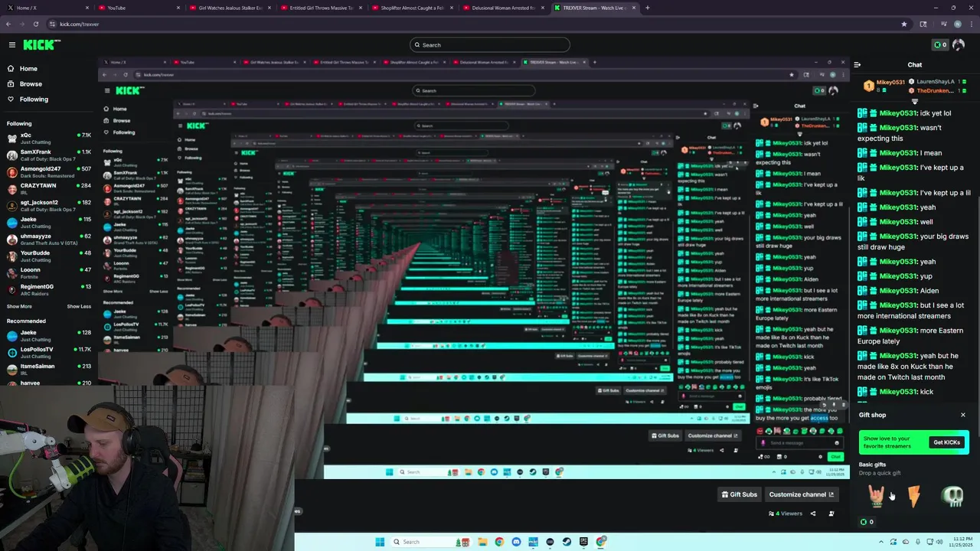This screenshot has width=980, height=551.
Task: Expand the gift leaderboard with the down arrow
Action: coord(914,102)
